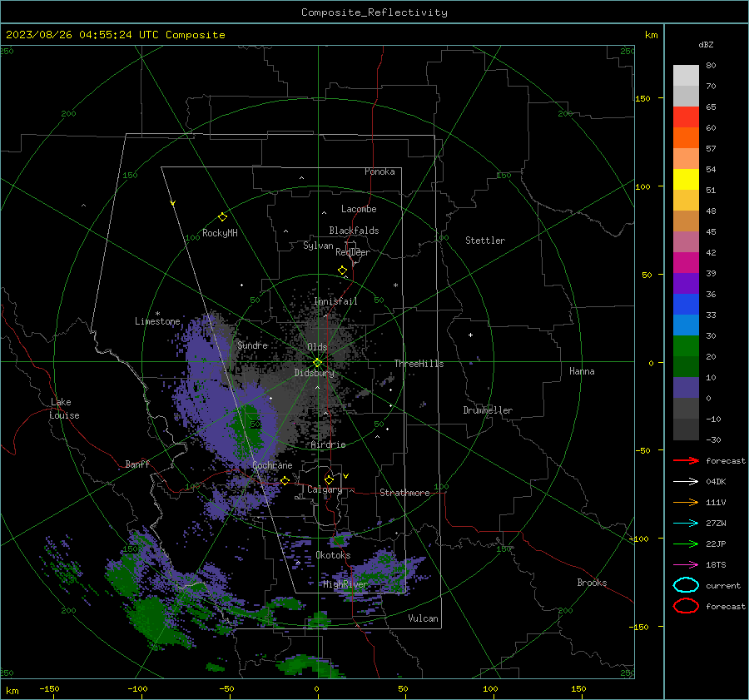Click the Strathmore city label
The image size is (749, 700).
click(x=404, y=493)
